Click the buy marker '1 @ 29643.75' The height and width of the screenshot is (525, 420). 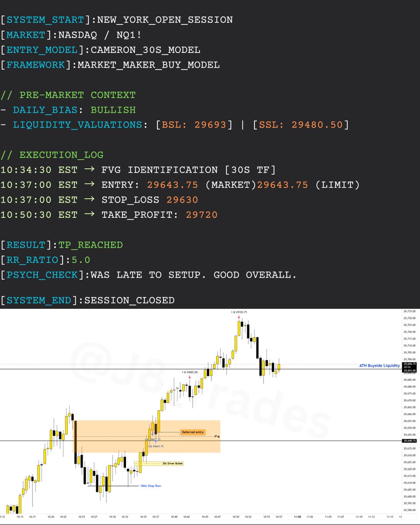click(x=156, y=446)
